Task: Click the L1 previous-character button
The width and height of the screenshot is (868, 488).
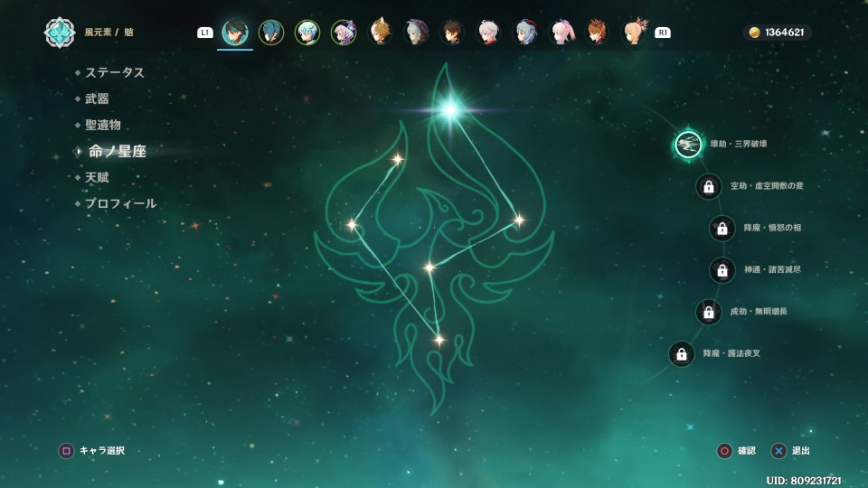Action: pyautogui.click(x=205, y=33)
